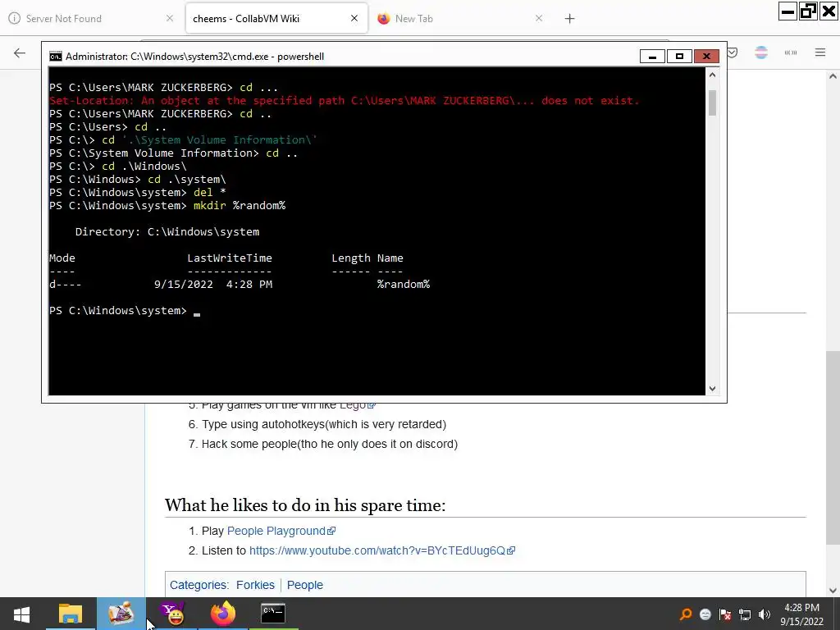Screen dimensions: 840x630
Task: Open the Yahoo Messenger taskbar icon
Action: pyautogui.click(x=172, y=614)
